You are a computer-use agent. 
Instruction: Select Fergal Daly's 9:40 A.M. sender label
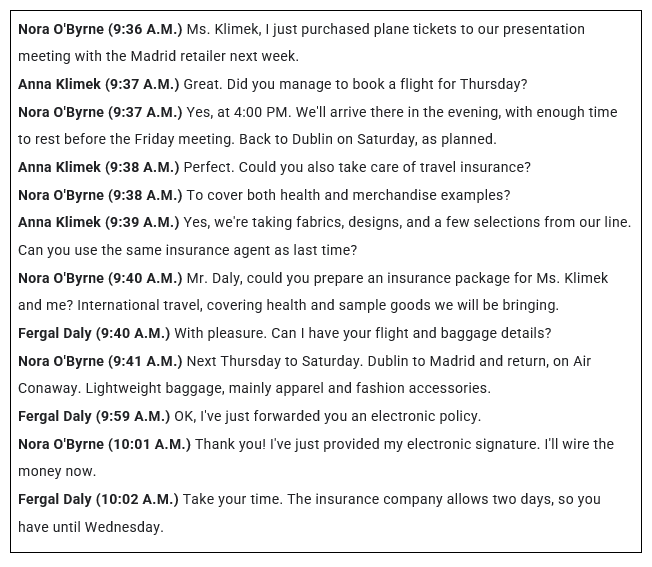click(94, 333)
